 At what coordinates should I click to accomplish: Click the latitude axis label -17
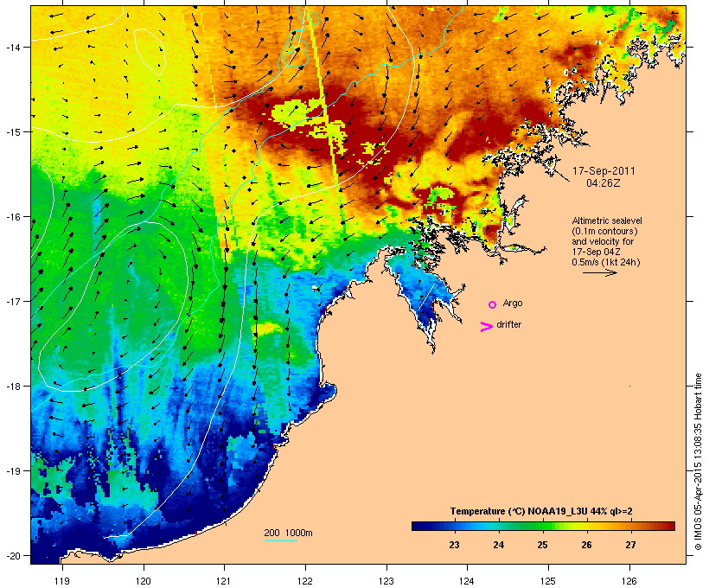click(12, 301)
